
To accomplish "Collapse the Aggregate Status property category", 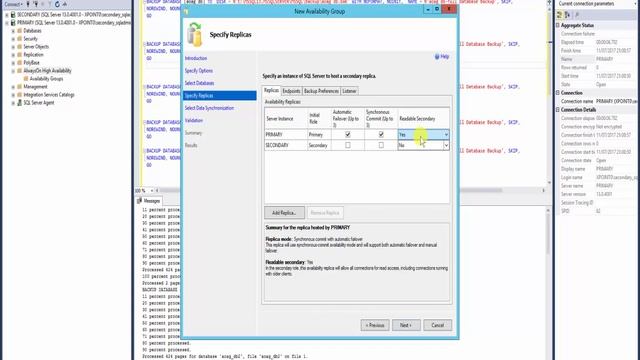I will 558,25.
